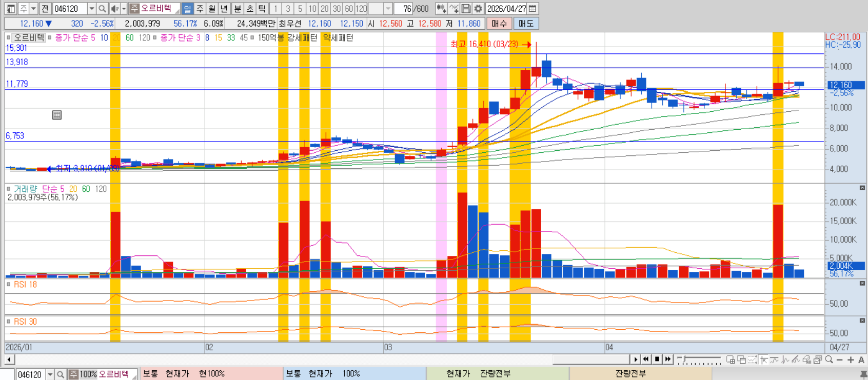Image resolution: width=868 pixels, height=380 pixels.
Task: Click the chart line settings icon
Action: coord(453,9)
